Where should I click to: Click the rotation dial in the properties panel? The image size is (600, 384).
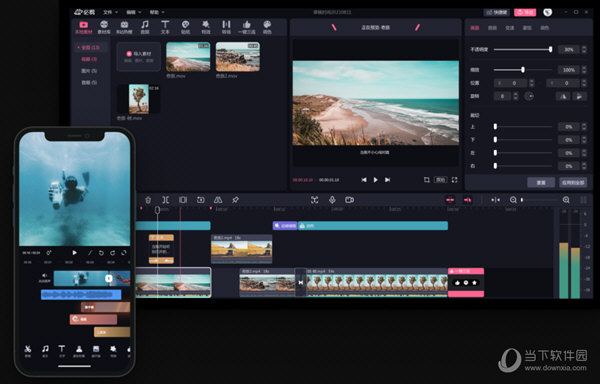point(529,96)
